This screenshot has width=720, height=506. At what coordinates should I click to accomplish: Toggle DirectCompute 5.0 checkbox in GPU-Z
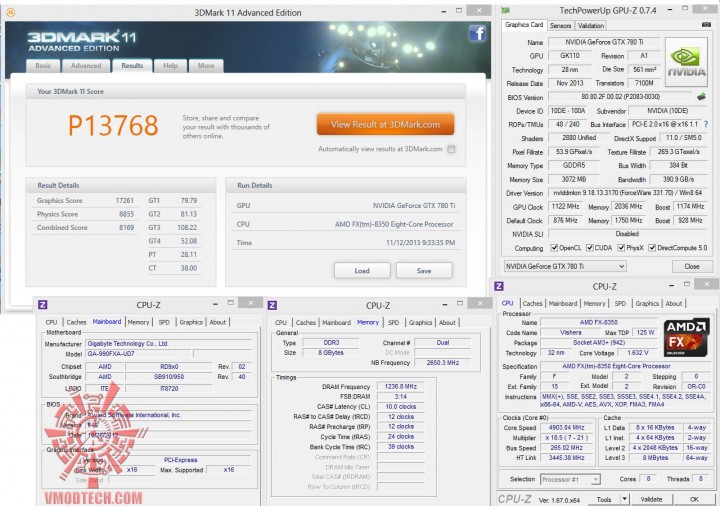point(652,248)
